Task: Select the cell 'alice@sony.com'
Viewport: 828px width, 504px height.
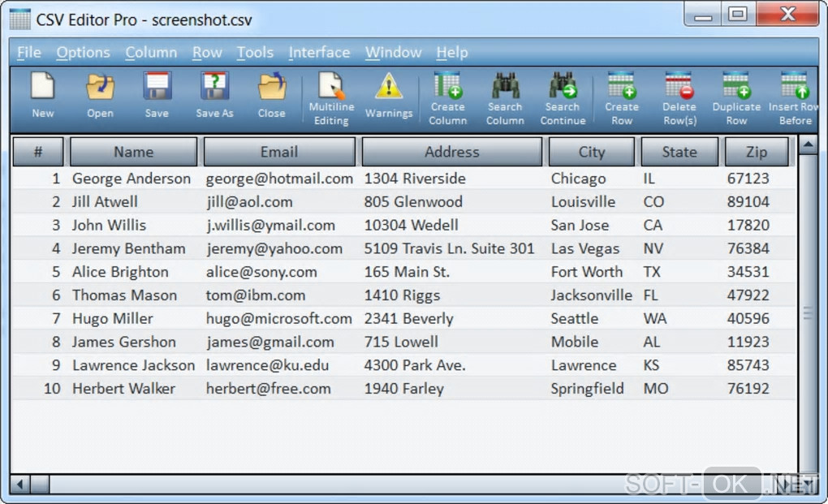Action: coord(261,272)
